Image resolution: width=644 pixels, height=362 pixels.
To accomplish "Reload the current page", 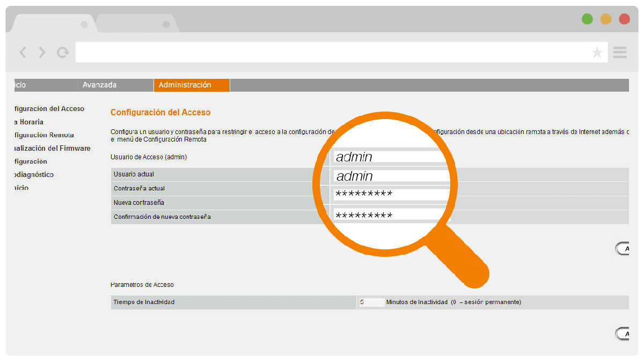I will (x=63, y=52).
